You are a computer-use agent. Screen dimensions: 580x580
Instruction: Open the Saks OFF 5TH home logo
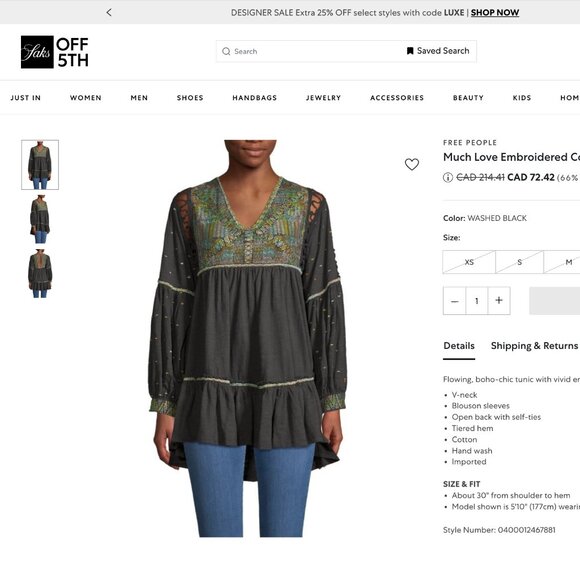(55, 52)
